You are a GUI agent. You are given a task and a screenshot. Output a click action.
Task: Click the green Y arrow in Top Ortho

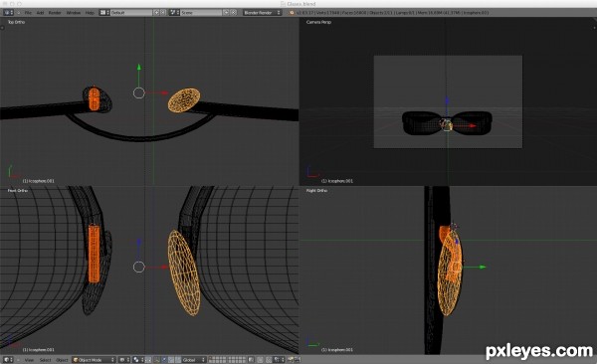tap(139, 68)
